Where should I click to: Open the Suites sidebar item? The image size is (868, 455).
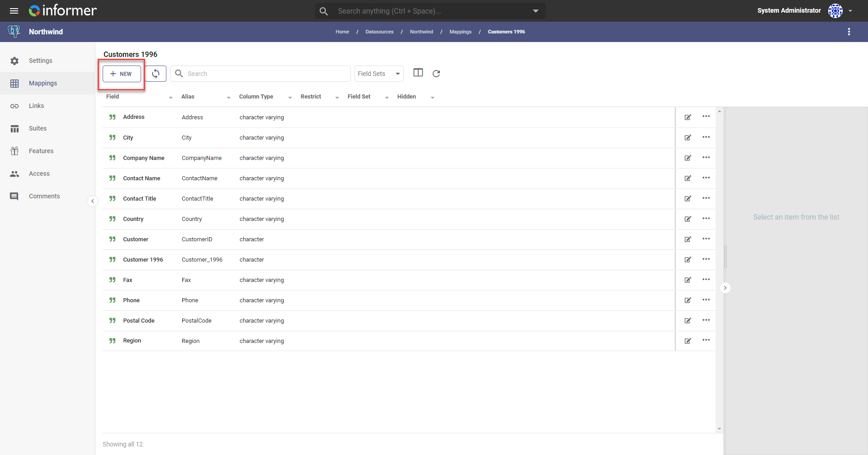tap(47, 128)
